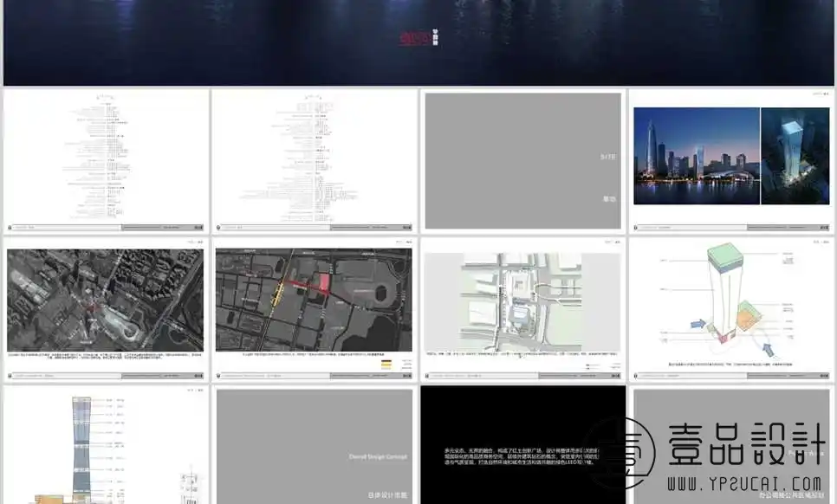Viewport: 837px width, 504px height.
Task: Click the red highlighted site block on the dark map
Action: [x=324, y=282]
